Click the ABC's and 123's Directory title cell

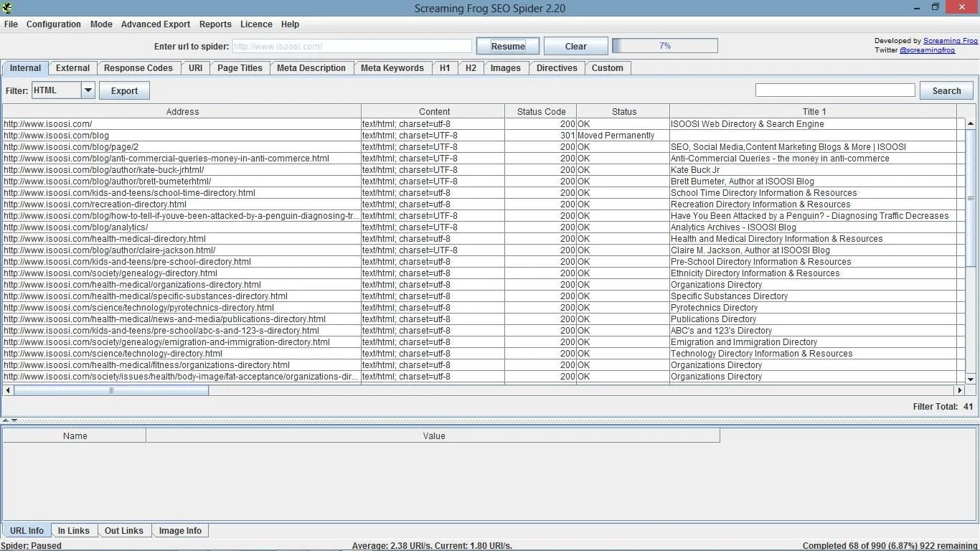(814, 331)
